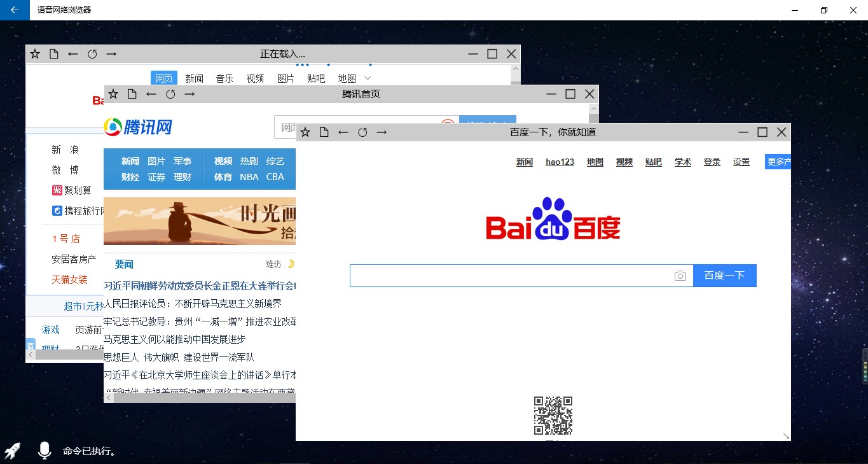Select the 视频 tab in loading window
The width and height of the screenshot is (868, 464).
pyautogui.click(x=256, y=78)
